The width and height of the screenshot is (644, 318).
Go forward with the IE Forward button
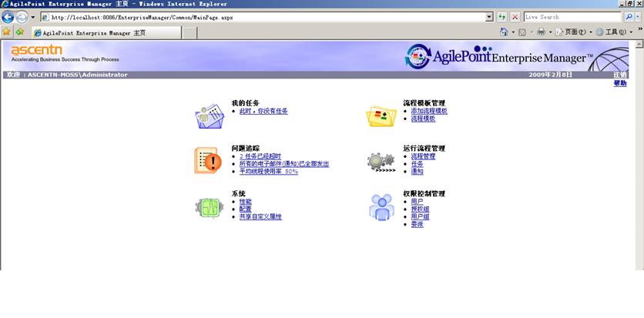click(x=22, y=17)
